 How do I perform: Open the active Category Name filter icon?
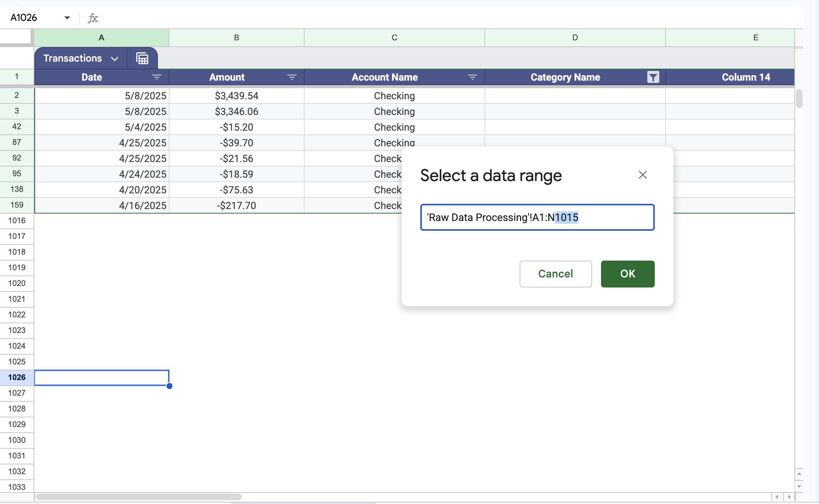pyautogui.click(x=653, y=77)
